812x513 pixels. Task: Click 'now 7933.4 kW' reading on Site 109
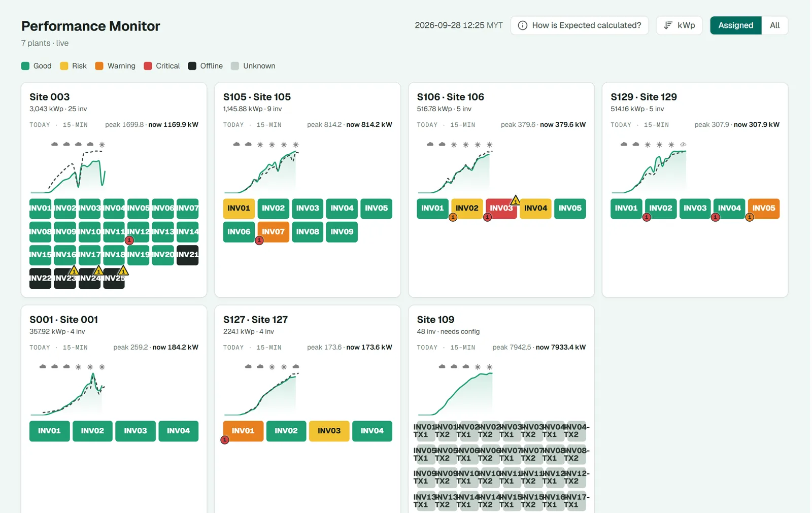[x=561, y=348]
